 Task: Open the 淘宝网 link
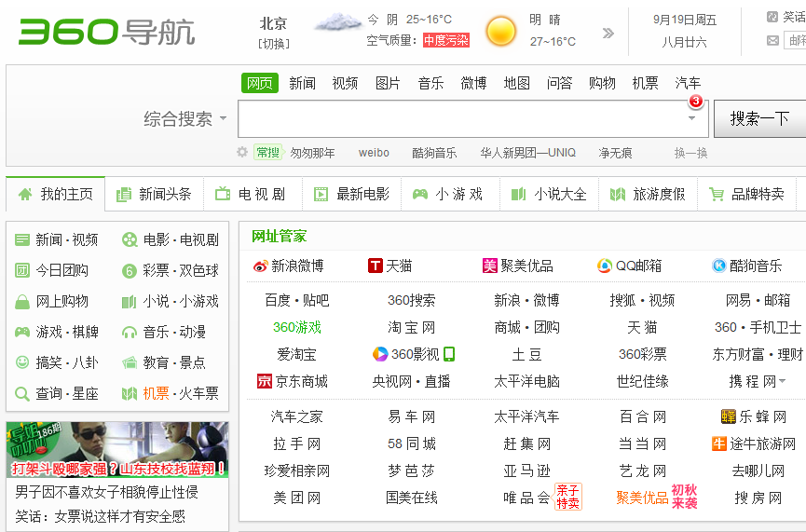[411, 327]
